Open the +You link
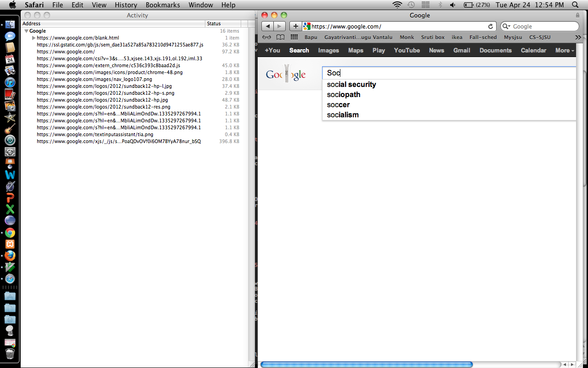588x368 pixels. [x=272, y=50]
